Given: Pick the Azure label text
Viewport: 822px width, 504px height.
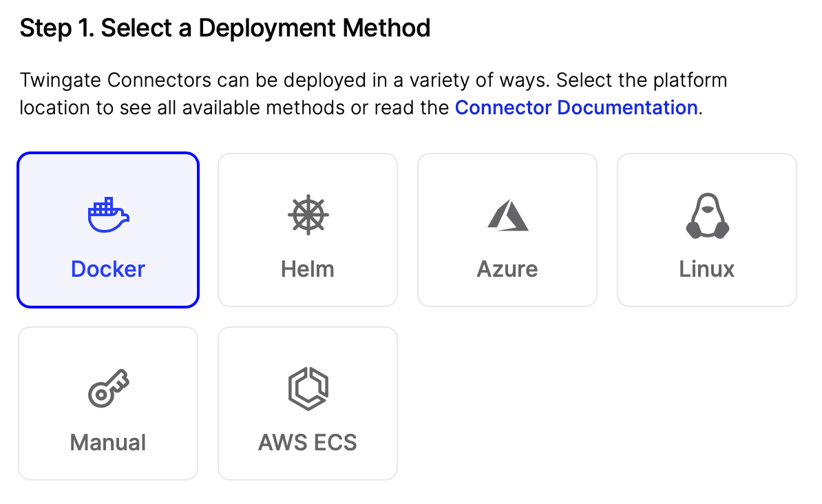Looking at the screenshot, I should [507, 269].
